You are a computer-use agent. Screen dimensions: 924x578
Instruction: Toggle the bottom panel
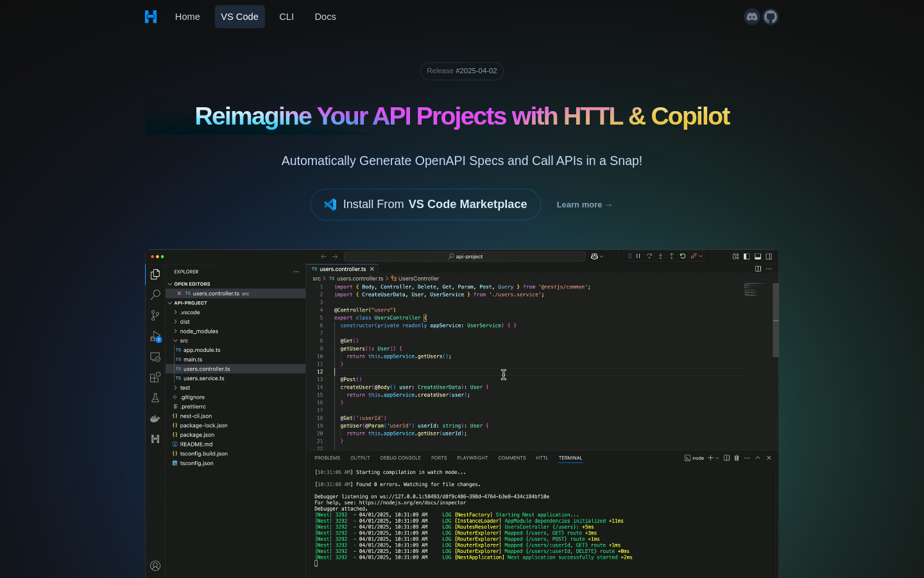point(758,256)
